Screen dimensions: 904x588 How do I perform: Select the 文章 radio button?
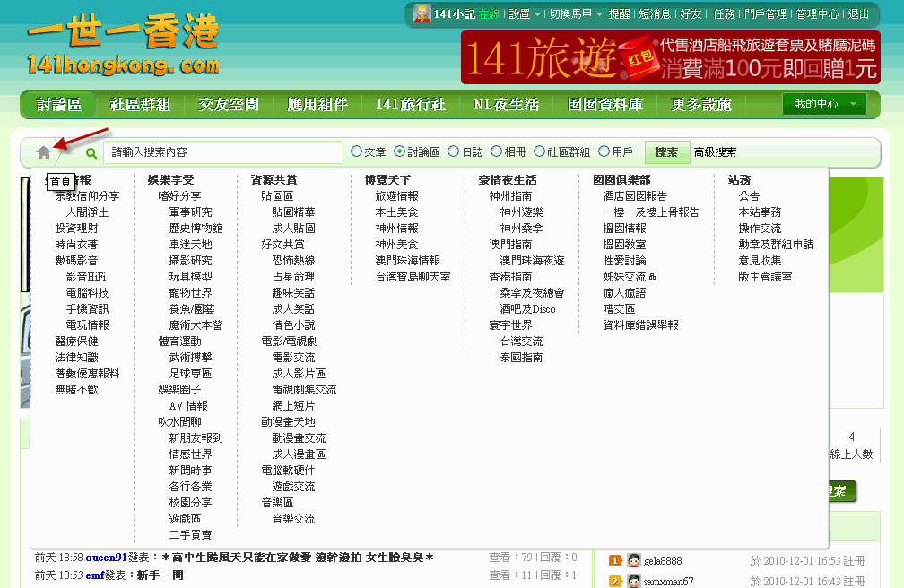click(x=357, y=152)
